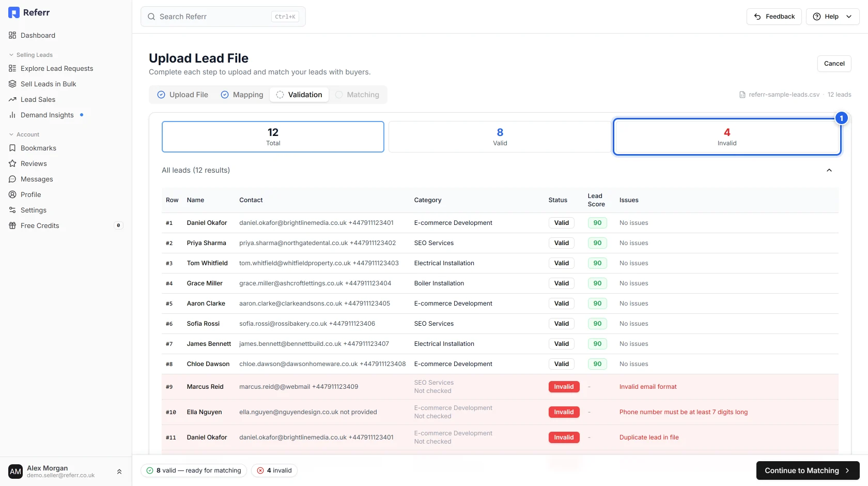Click the phone number length issue text
This screenshot has width=868, height=486.
point(684,412)
